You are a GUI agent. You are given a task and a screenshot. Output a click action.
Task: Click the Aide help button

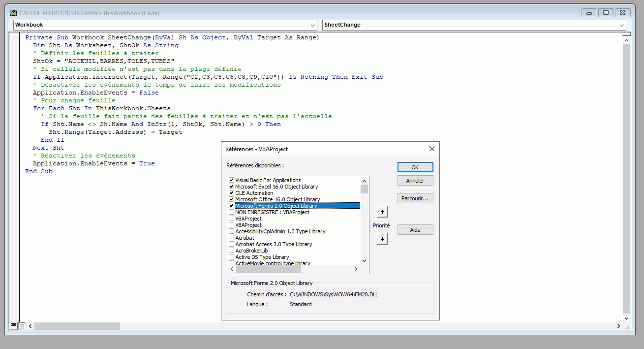[x=415, y=230]
